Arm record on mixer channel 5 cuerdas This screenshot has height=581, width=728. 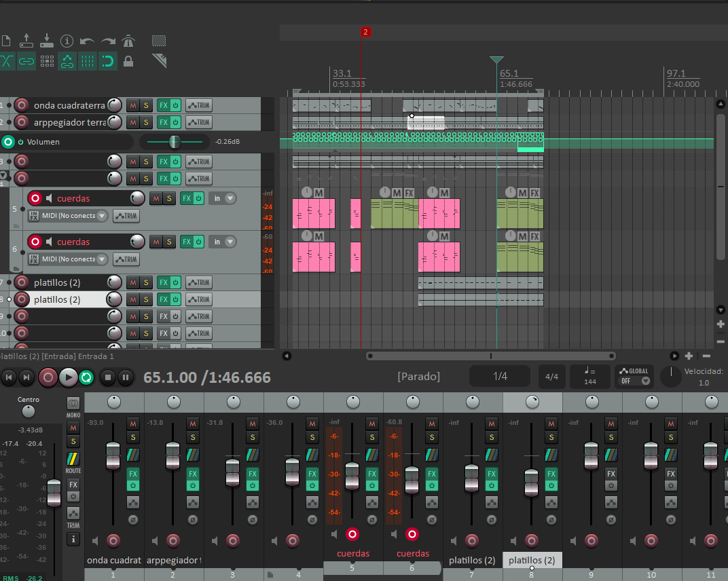coord(352,534)
